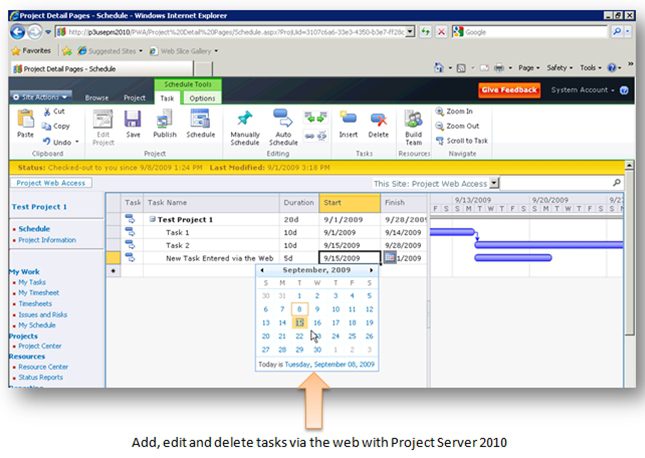Go to previous month in calendar
This screenshot has height=458, width=645.
(262, 270)
